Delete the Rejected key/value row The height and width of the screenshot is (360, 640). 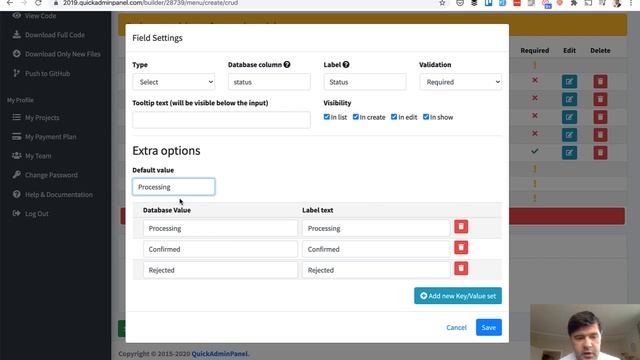click(461, 268)
